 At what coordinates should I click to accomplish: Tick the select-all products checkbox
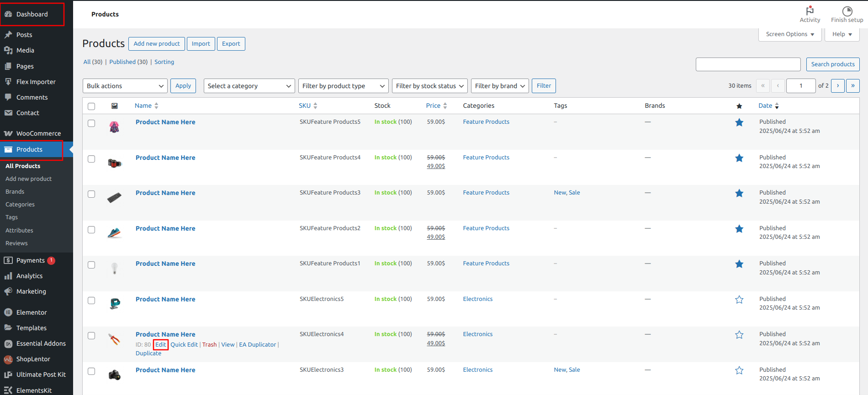91,106
